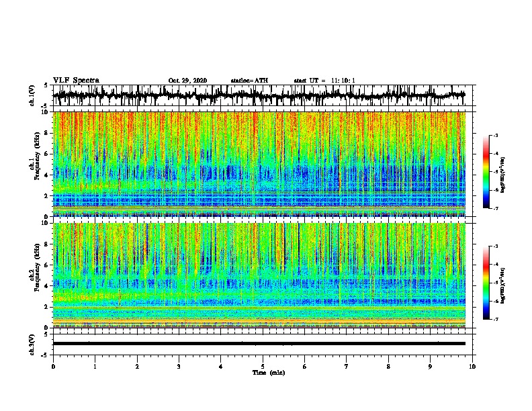Click the "ch.1(V)" waveform axis label
532x411 pixels.
point(32,95)
